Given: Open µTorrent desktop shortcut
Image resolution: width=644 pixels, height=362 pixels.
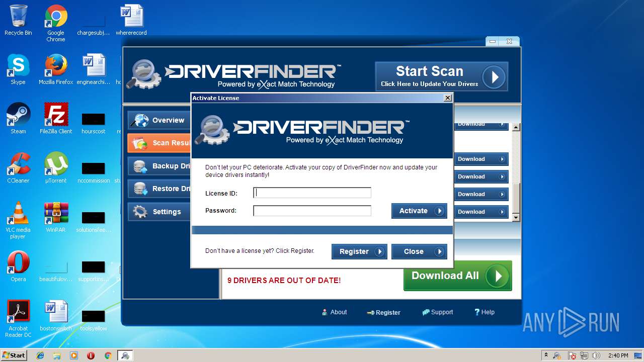Looking at the screenshot, I should coord(56,168).
